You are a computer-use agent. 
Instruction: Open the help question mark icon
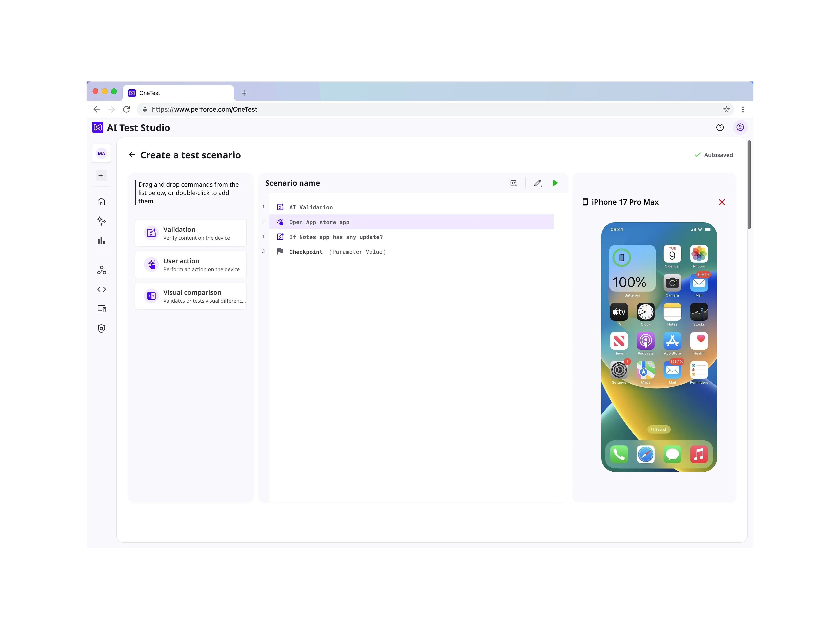(x=720, y=127)
